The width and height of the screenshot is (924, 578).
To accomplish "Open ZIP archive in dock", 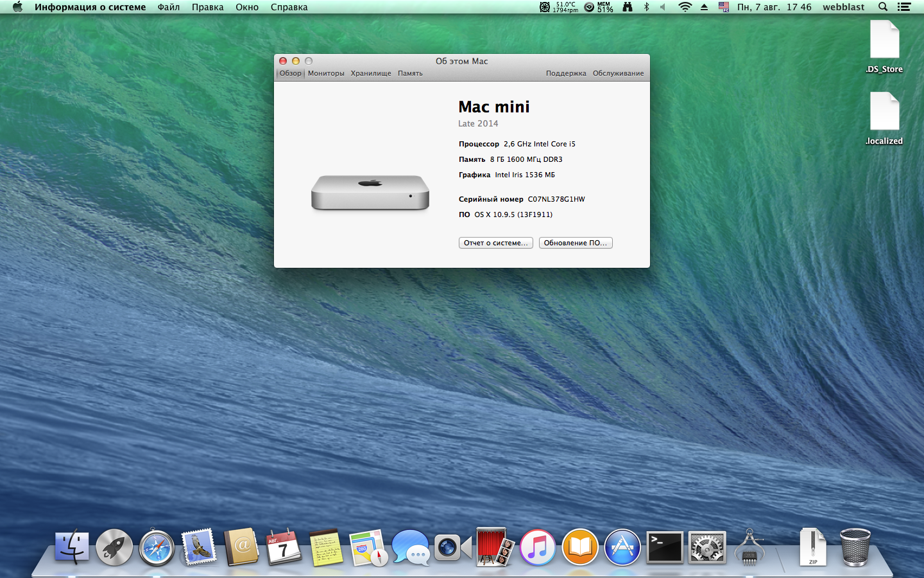I will pyautogui.click(x=813, y=547).
